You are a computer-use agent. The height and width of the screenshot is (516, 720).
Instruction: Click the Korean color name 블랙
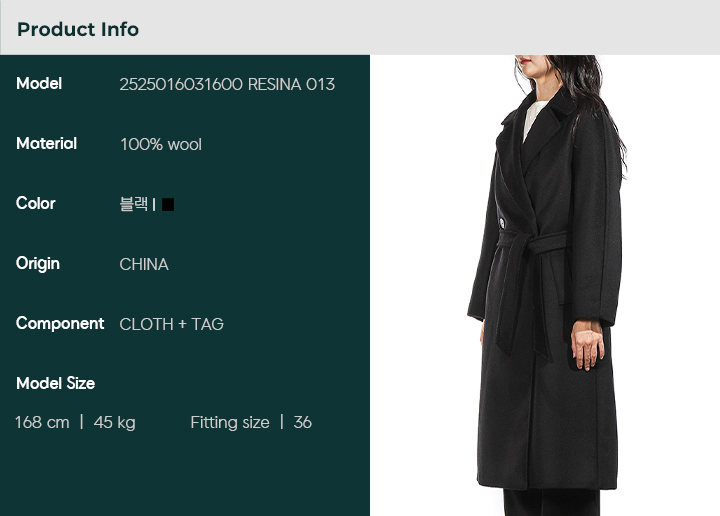click(x=134, y=204)
